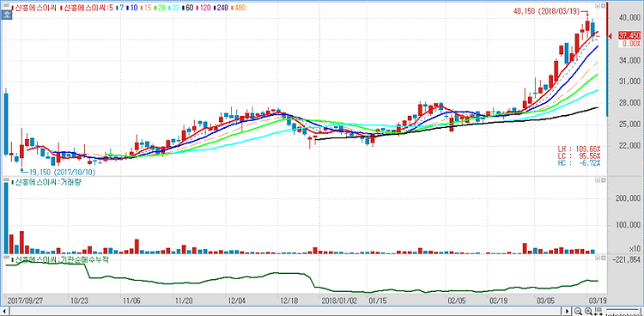The image size is (644, 316).
Task: Click the 22,000 price axis label
Action: click(x=630, y=146)
